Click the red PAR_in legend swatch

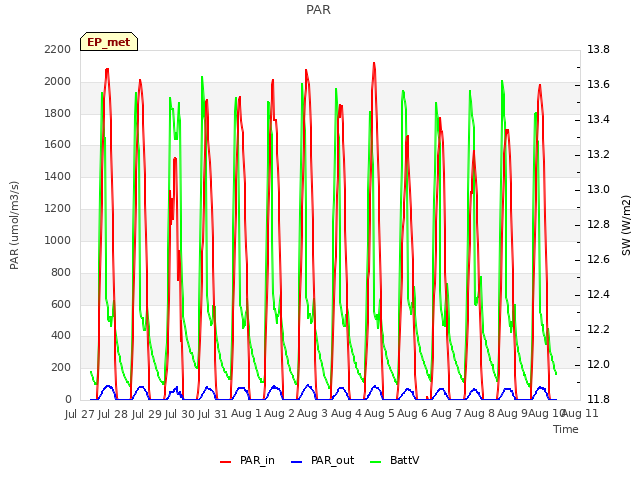225,462
